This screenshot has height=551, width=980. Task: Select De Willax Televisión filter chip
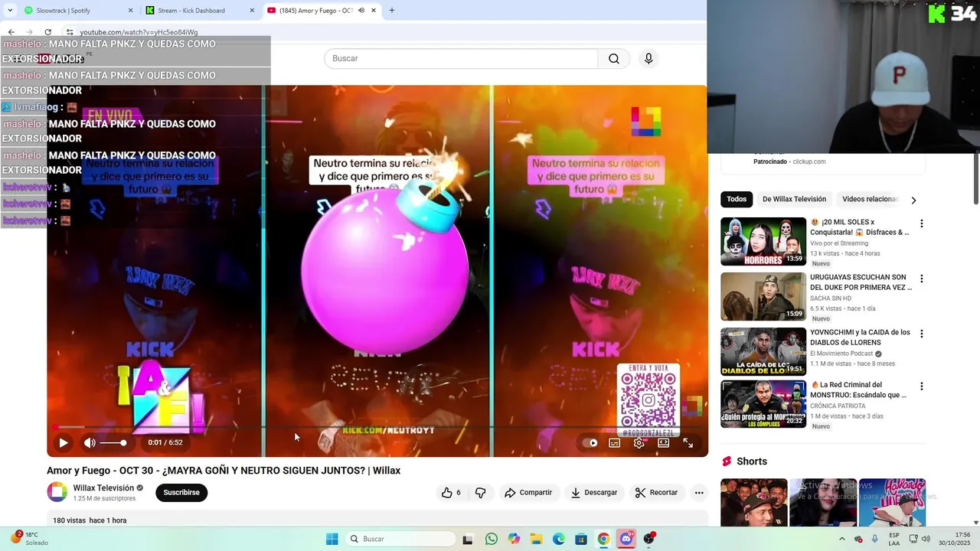point(794,199)
